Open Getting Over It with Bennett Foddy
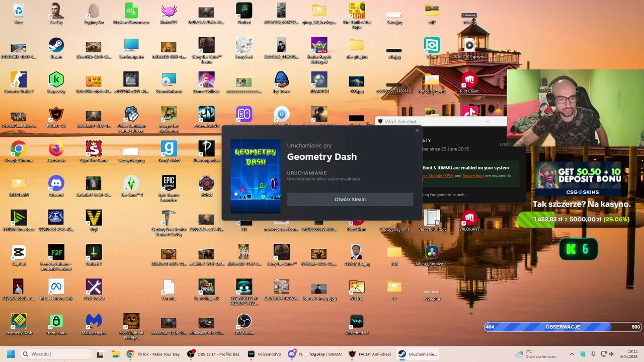Viewport: 644px width, 362px height. pyautogui.click(x=169, y=223)
